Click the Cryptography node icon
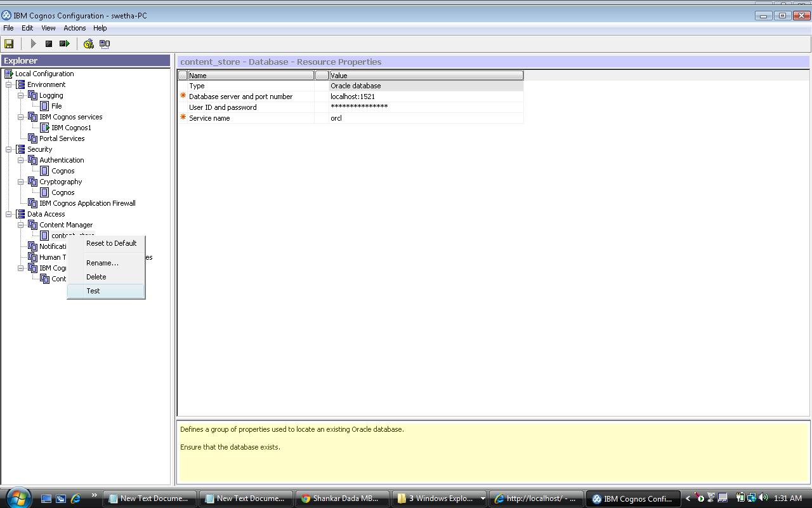Screen dimensions: 812x508 (x=32, y=182)
